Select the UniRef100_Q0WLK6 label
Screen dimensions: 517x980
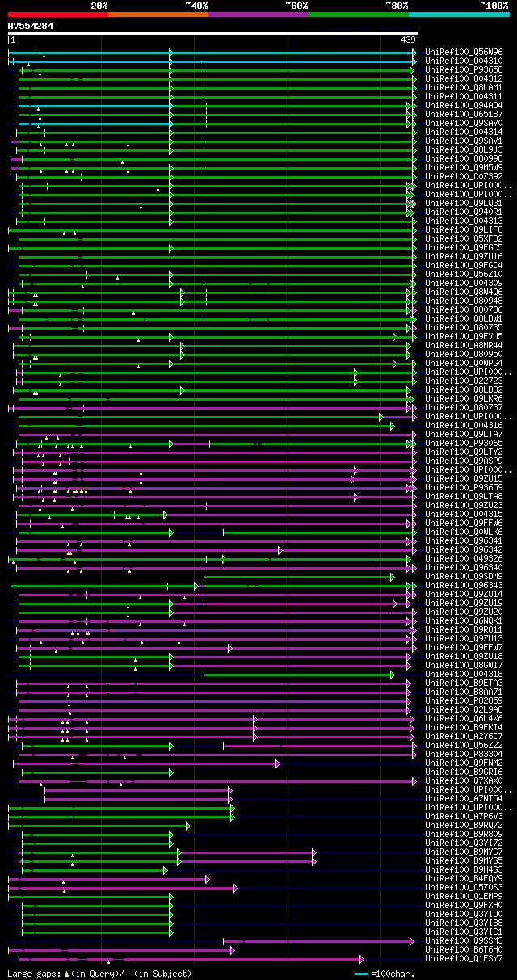point(464,532)
